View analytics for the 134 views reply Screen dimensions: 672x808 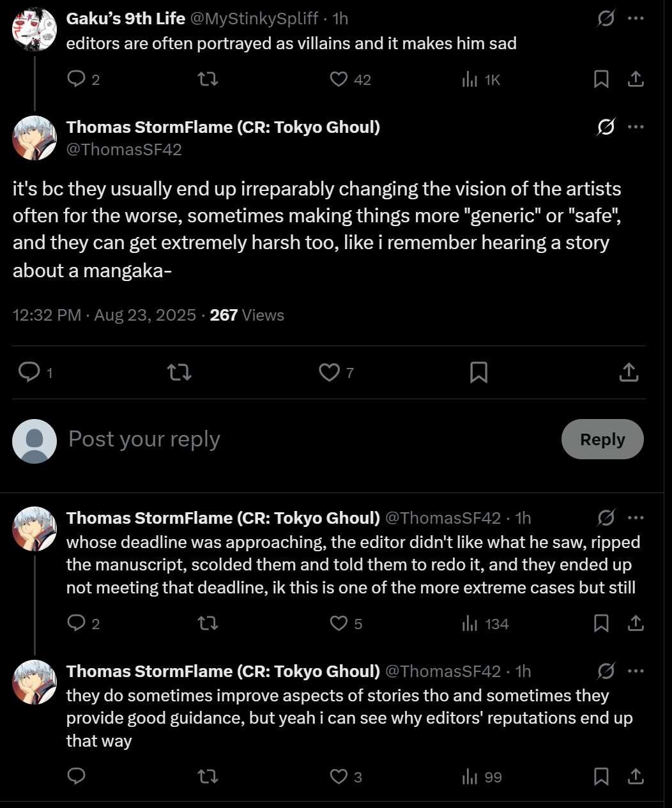point(470,623)
